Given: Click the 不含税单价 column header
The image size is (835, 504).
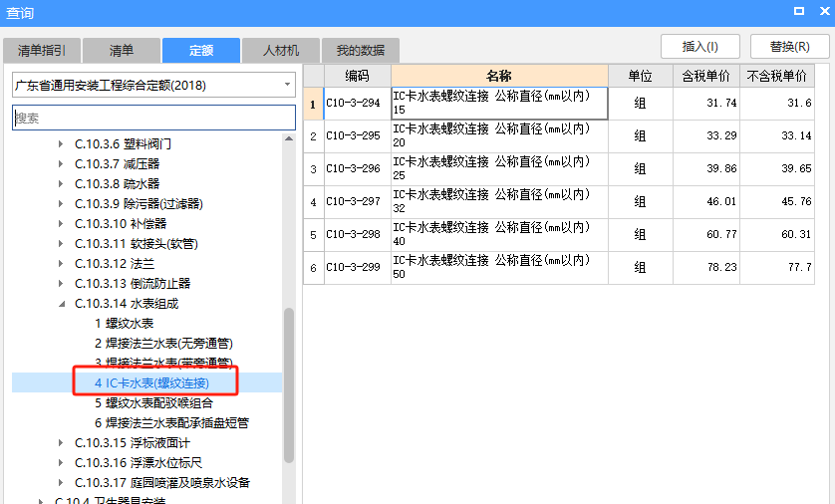Looking at the screenshot, I should coord(777,76).
